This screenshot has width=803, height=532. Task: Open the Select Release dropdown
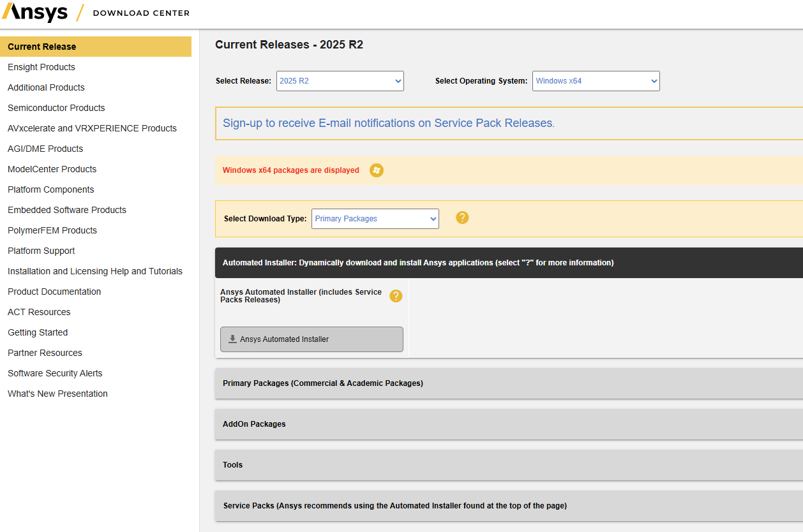click(x=340, y=81)
